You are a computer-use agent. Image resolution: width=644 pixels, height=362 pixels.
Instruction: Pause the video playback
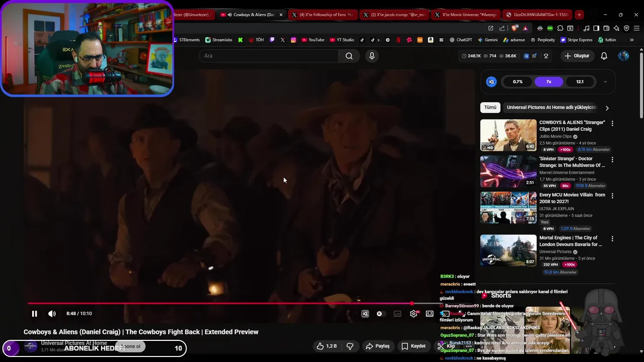[34, 314]
